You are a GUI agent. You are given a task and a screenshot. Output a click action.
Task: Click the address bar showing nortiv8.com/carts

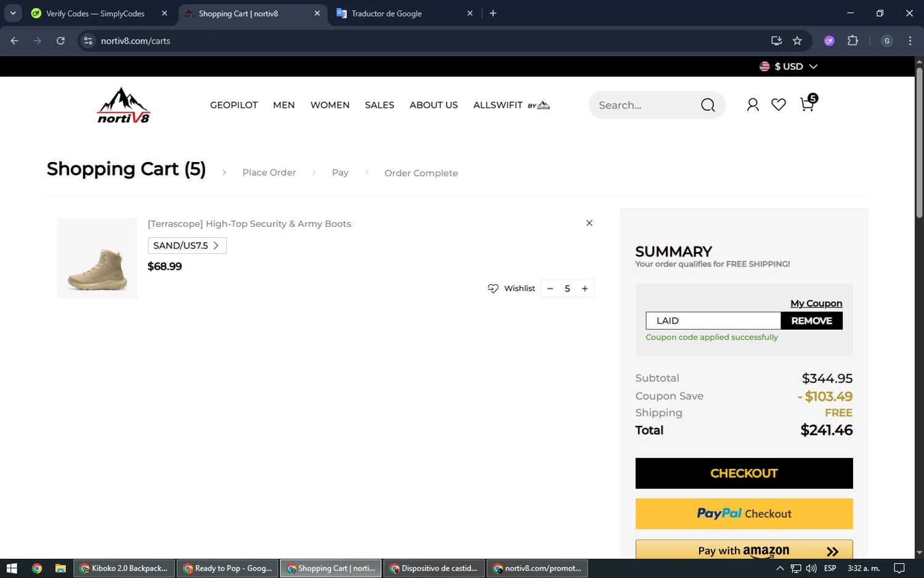[431, 41]
